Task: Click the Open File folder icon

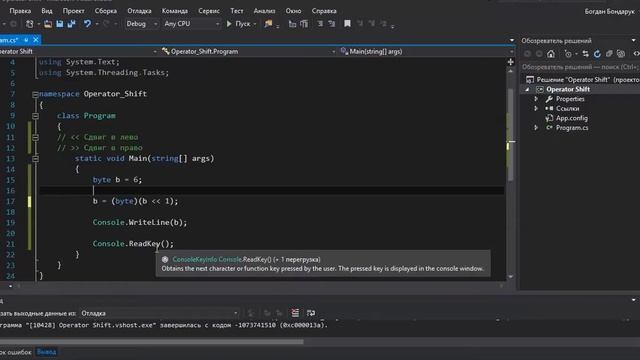Action: [x=48, y=24]
